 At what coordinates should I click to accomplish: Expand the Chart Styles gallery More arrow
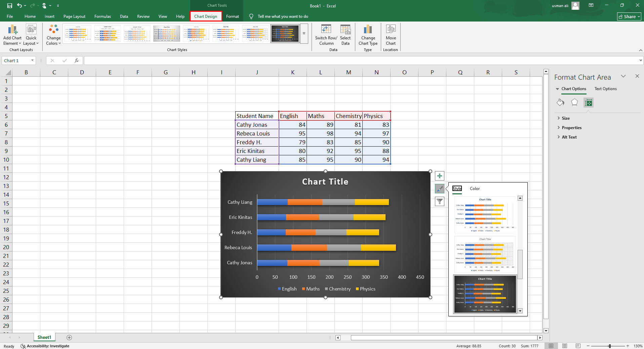pyautogui.click(x=304, y=34)
